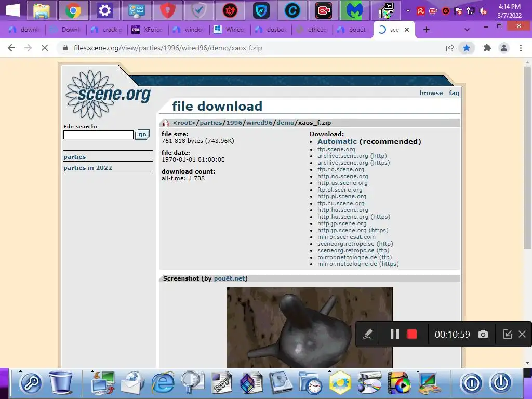Viewport: 532px width, 399px height.
Task: Close the active scene.org tab
Action: pyautogui.click(x=407, y=30)
